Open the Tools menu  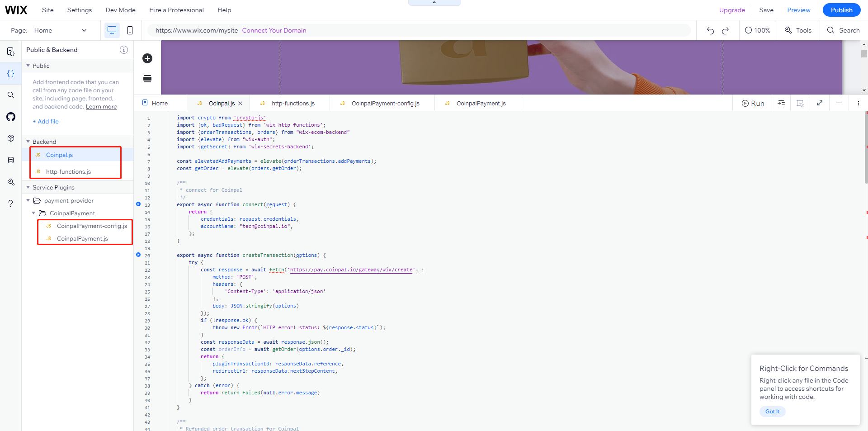pyautogui.click(x=798, y=30)
